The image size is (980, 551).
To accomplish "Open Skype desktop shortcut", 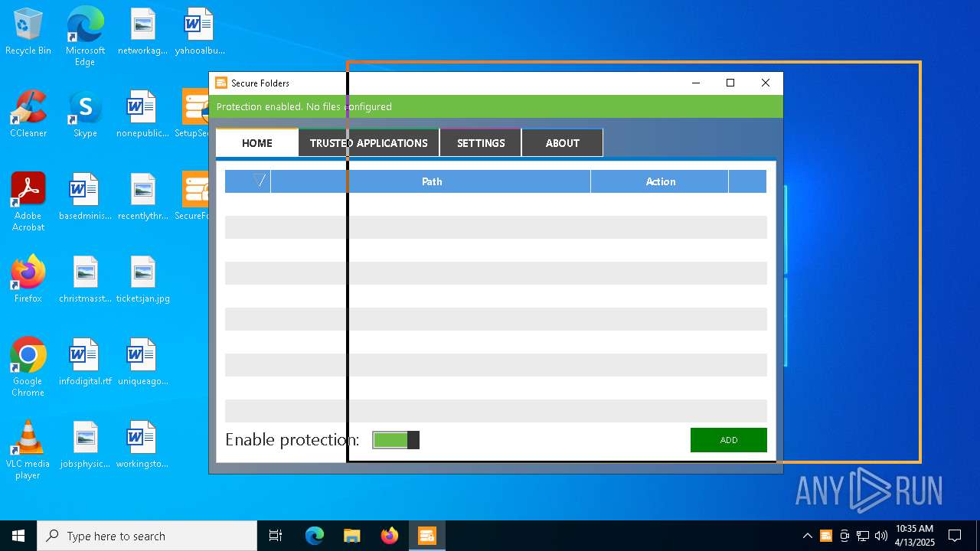I will pyautogui.click(x=85, y=114).
